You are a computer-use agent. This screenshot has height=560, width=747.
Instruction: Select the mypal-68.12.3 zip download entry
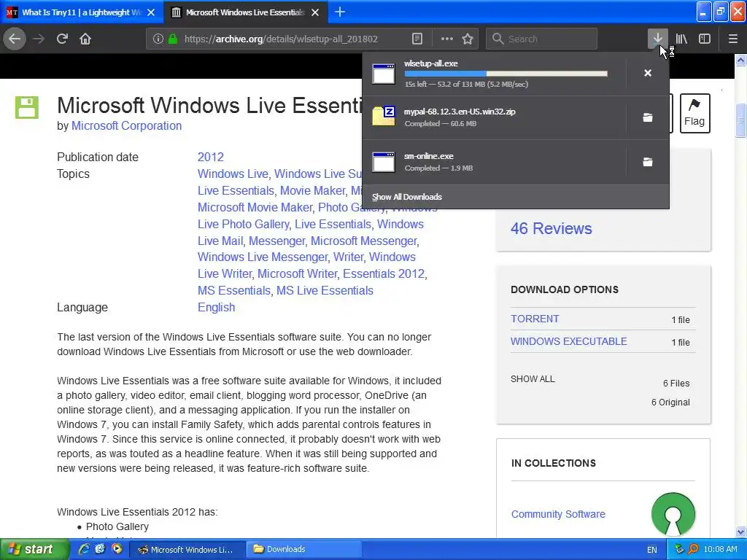494,117
